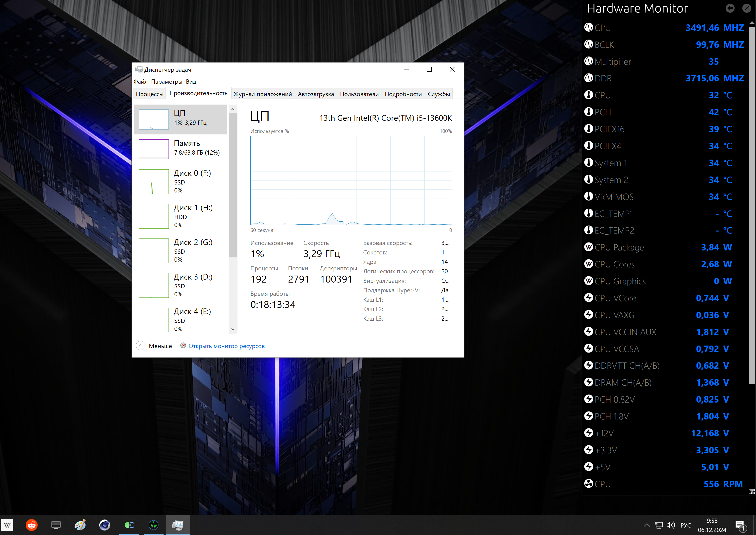Click the Reddit icon in taskbar

click(32, 525)
